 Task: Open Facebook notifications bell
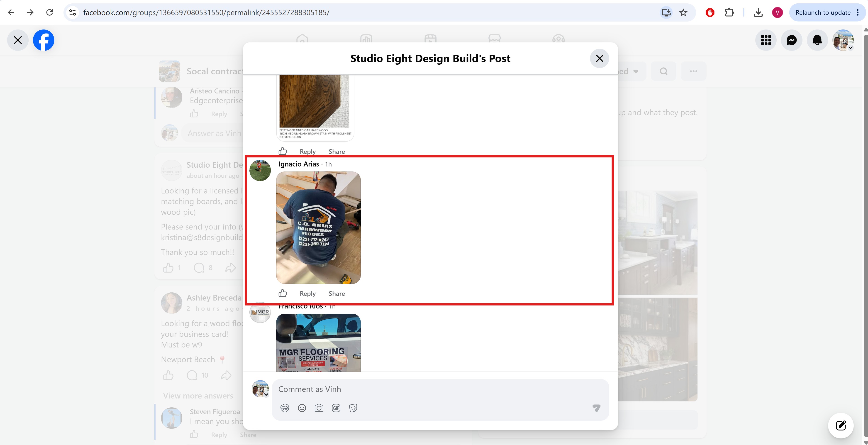tap(817, 40)
